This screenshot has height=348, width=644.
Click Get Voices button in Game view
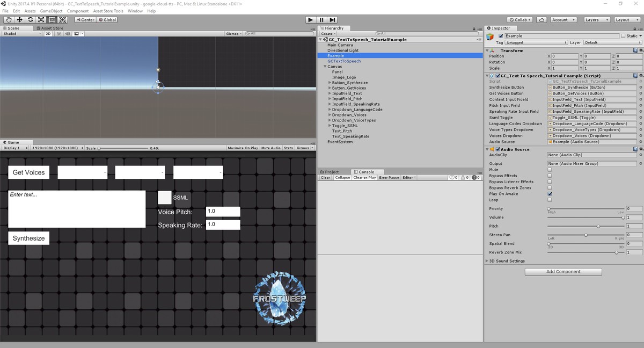(x=28, y=172)
